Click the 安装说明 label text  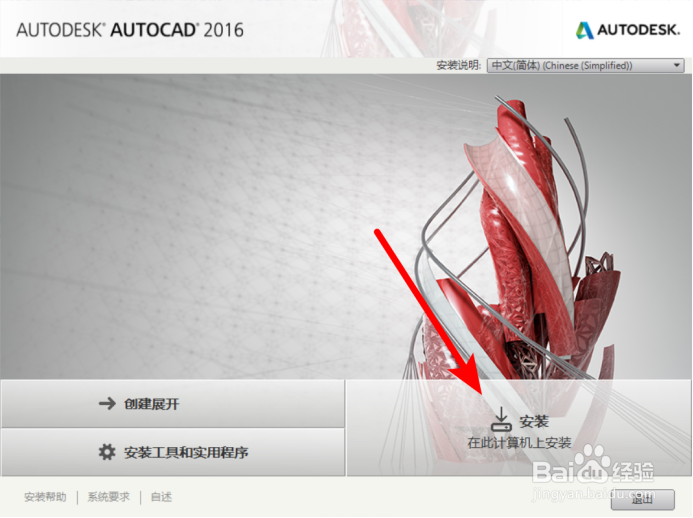[x=458, y=65]
